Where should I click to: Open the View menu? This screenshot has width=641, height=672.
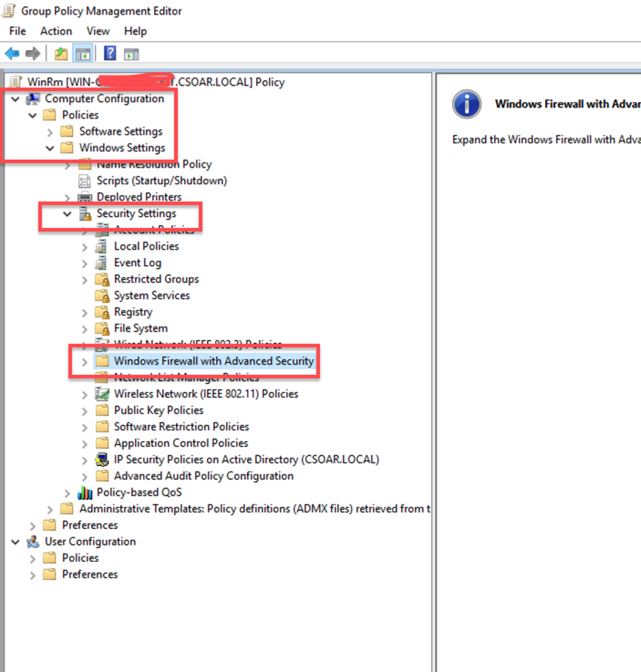(98, 31)
